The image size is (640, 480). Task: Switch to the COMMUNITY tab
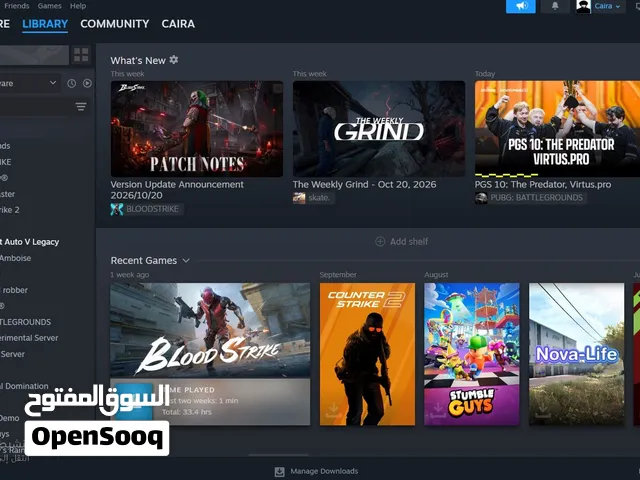[x=115, y=24]
